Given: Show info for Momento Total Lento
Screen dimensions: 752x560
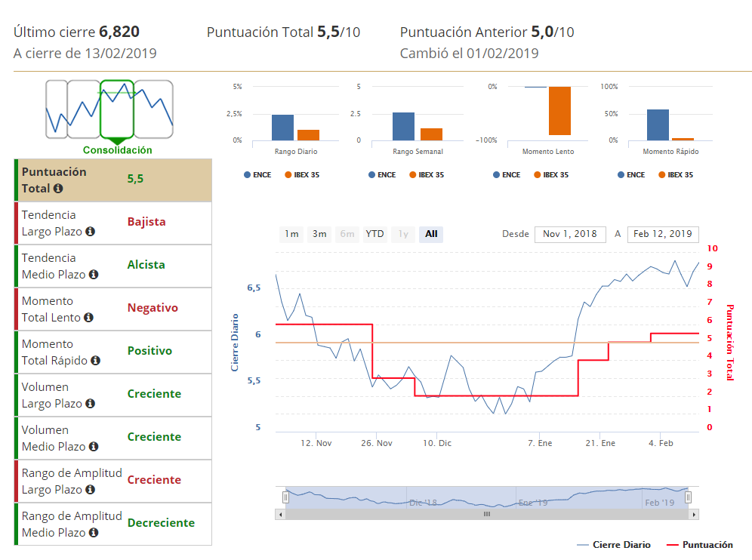Looking at the screenshot, I should [x=88, y=318].
